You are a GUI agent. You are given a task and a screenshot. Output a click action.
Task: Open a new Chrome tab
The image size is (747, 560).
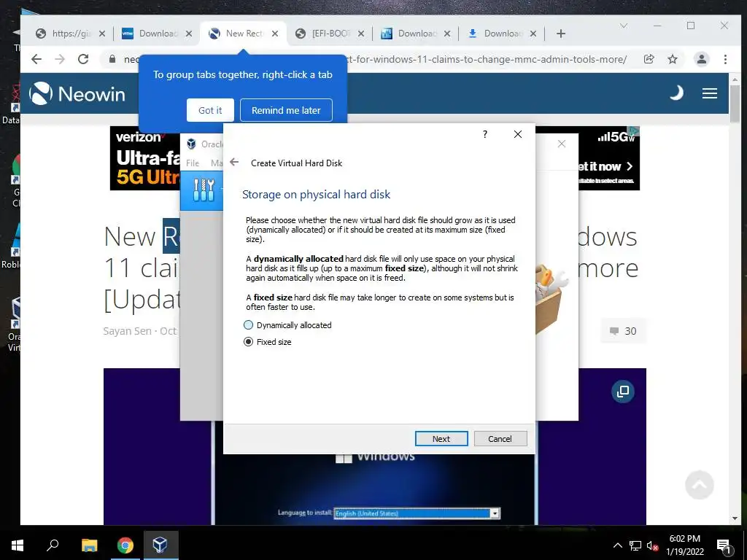pos(561,34)
